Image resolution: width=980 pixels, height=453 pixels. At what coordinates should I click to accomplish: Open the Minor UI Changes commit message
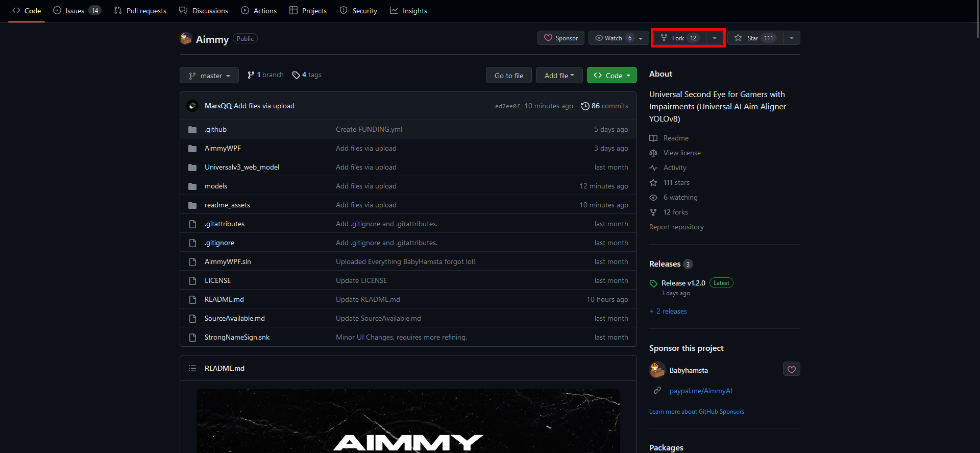[401, 337]
